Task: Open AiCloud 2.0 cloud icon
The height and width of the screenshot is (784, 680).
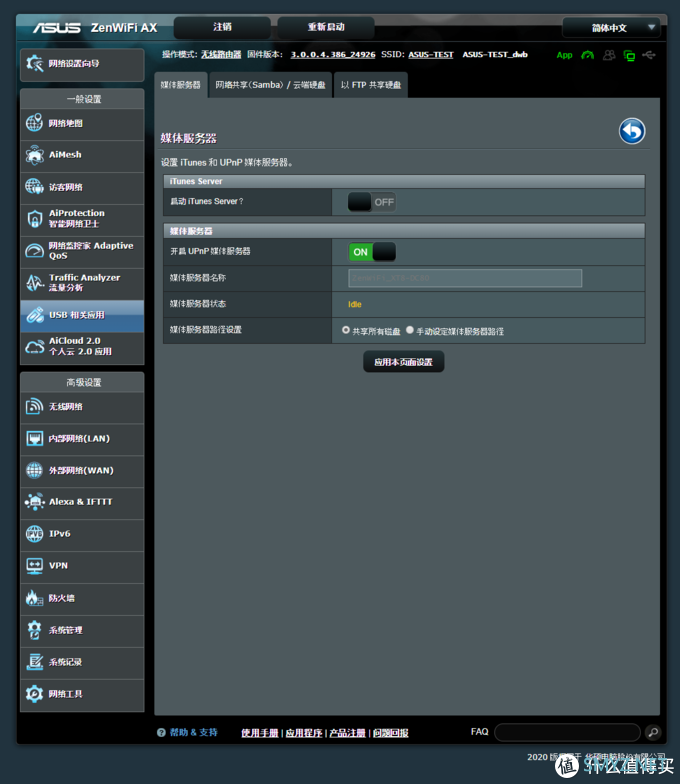Action: (x=34, y=346)
